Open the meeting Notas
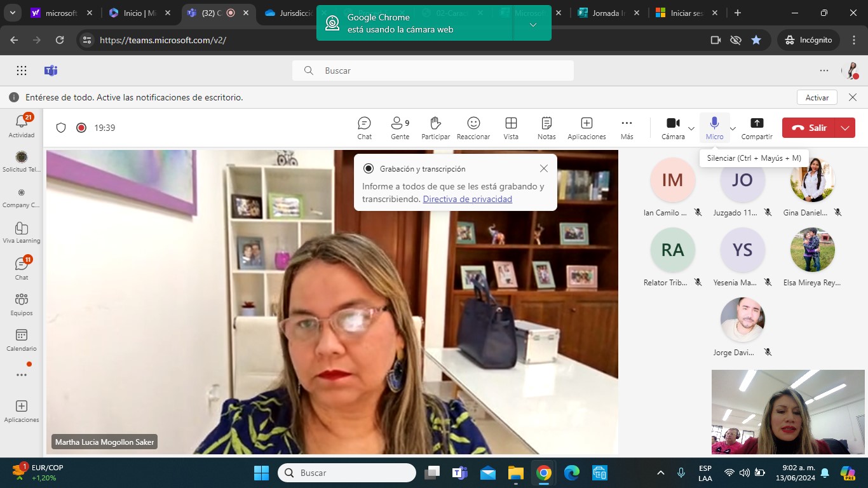Screen dimensions: 868x488 546,128
